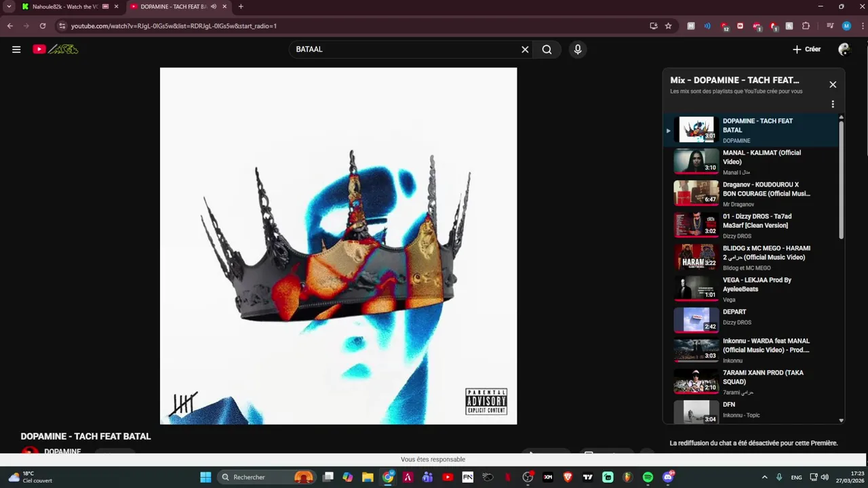Go to YouTube home via logo
Viewport: 868px width, 488px height.
pos(56,49)
